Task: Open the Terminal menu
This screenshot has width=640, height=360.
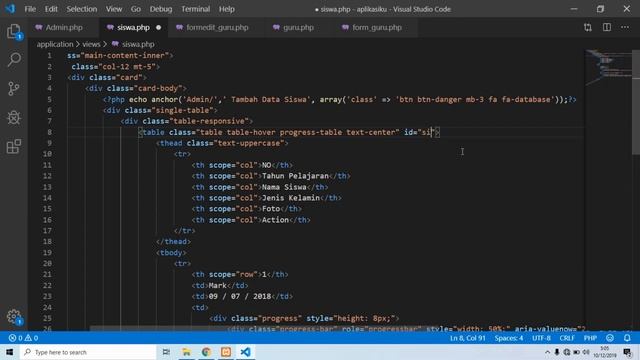Action: pyautogui.click(x=196, y=9)
